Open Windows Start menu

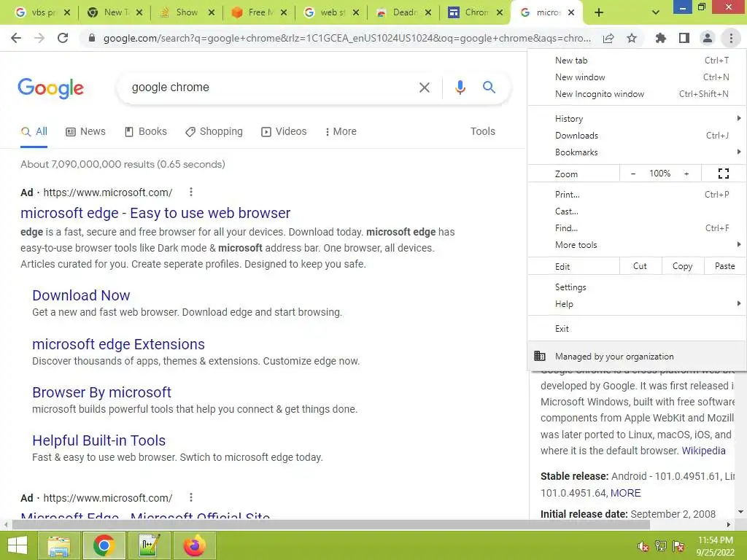click(x=18, y=545)
